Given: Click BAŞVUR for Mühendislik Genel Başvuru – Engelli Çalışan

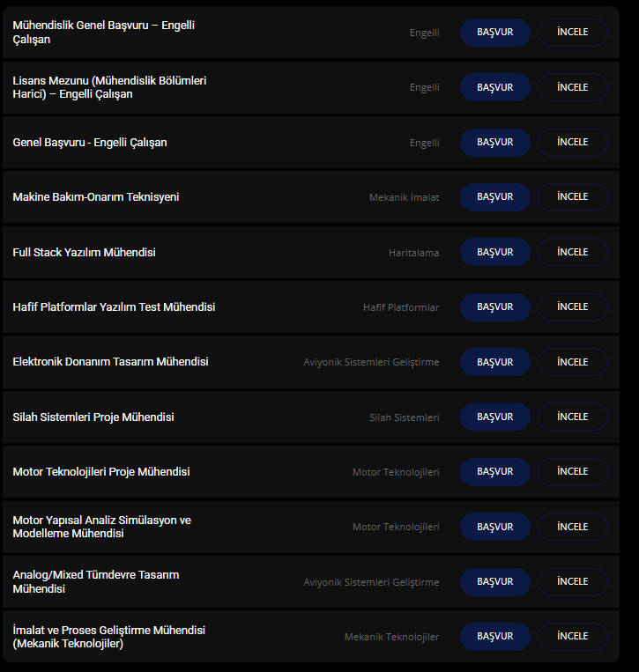Looking at the screenshot, I should pos(494,33).
